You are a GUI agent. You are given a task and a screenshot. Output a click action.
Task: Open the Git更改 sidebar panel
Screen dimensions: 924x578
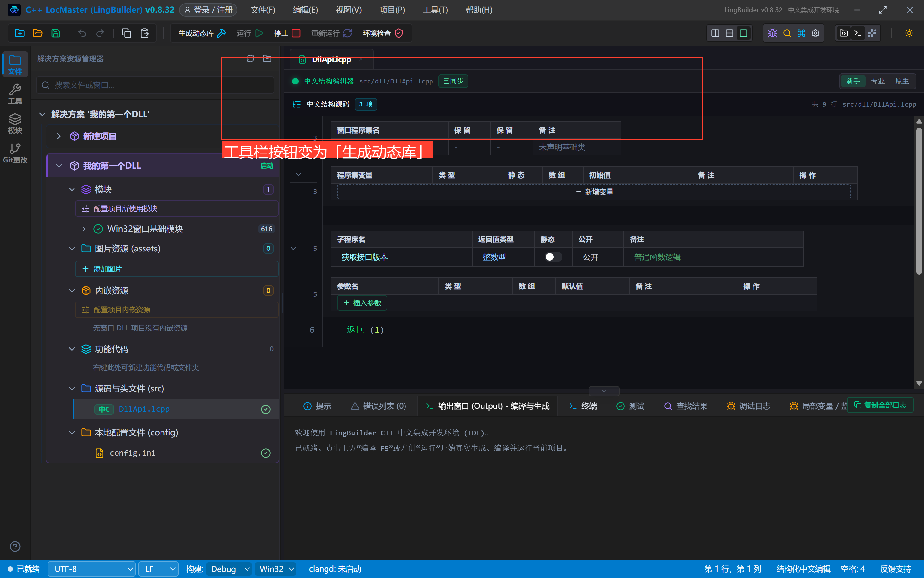pyautogui.click(x=15, y=153)
